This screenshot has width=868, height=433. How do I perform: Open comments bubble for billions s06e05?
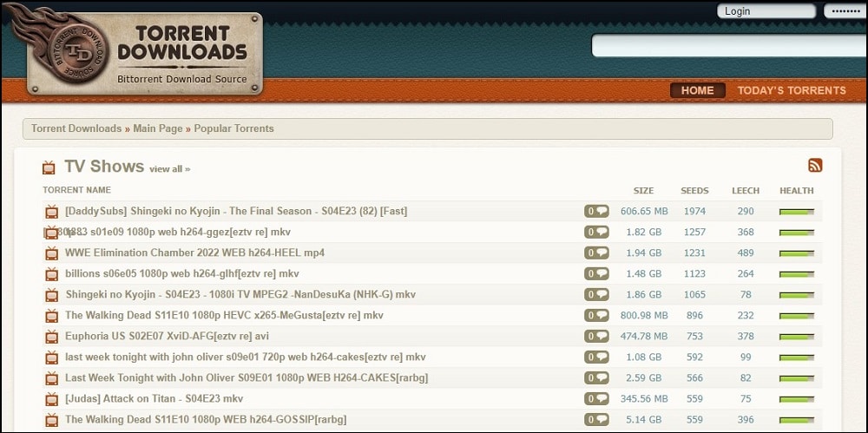pyautogui.click(x=596, y=273)
